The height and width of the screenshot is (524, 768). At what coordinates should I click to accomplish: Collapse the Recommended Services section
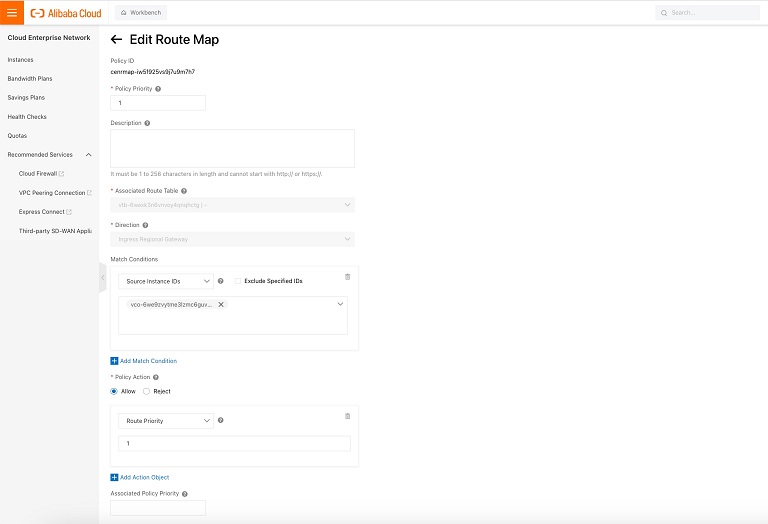88,155
